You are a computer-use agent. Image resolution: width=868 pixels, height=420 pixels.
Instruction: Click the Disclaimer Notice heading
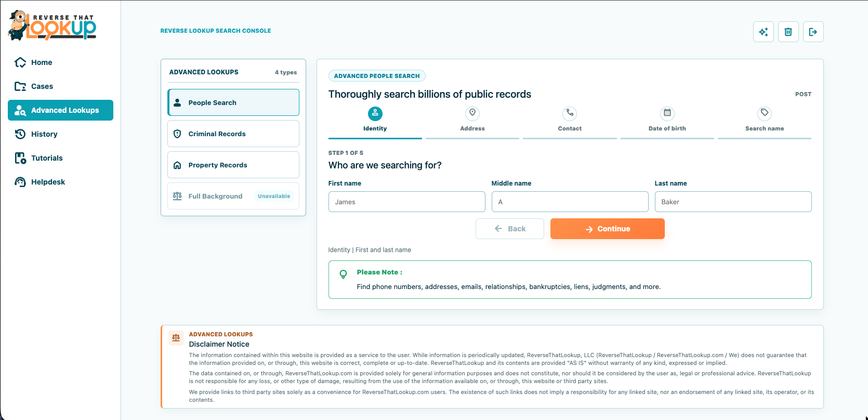click(x=219, y=344)
